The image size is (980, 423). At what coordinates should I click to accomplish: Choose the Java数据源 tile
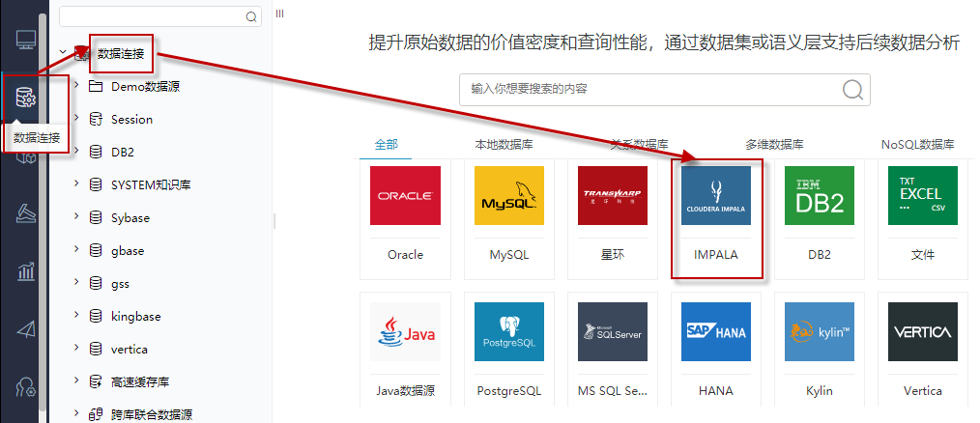click(x=405, y=350)
